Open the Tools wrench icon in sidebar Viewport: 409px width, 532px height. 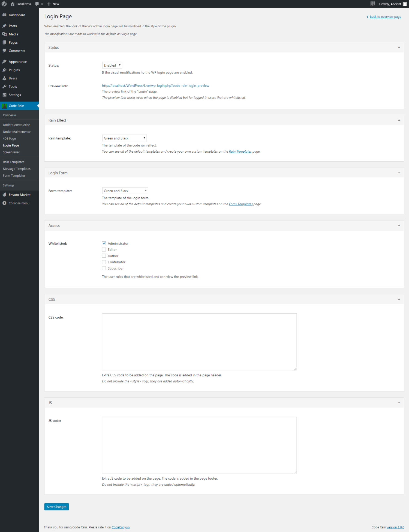coord(4,87)
